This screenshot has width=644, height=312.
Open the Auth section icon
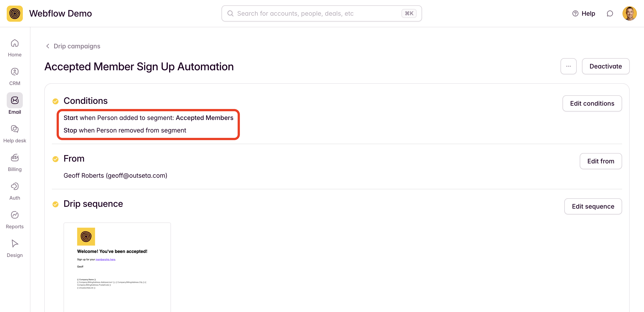tap(15, 186)
